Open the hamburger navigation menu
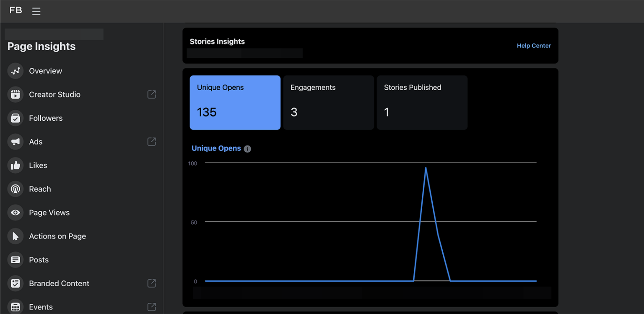This screenshot has width=644, height=314. click(x=36, y=11)
